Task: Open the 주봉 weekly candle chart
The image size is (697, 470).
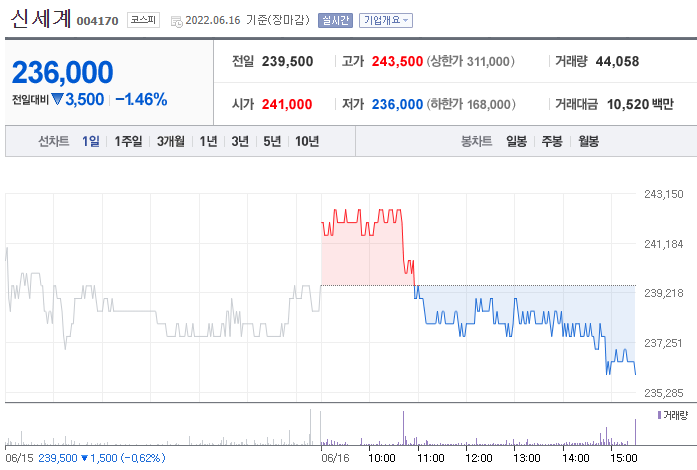Action: pos(552,141)
